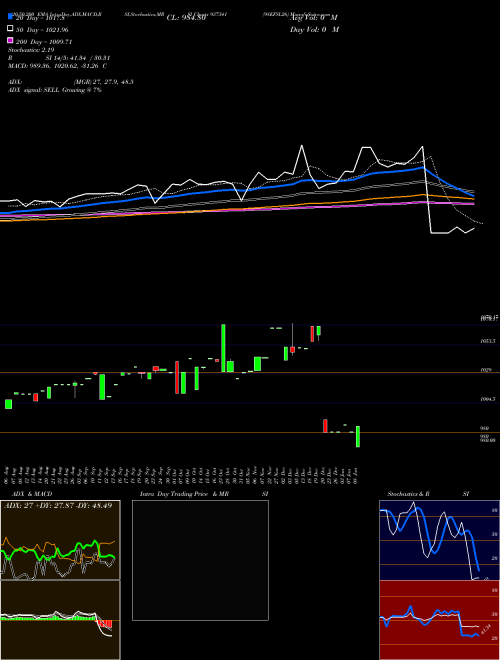Open the ADX indicator line chart panel
Viewport: 500px width, 660px height.
(x=60, y=540)
